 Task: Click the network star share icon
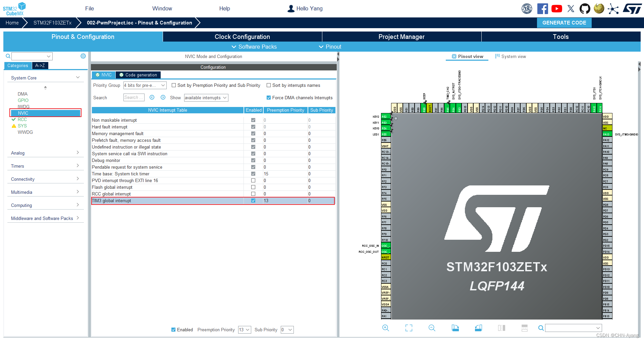[x=613, y=9]
